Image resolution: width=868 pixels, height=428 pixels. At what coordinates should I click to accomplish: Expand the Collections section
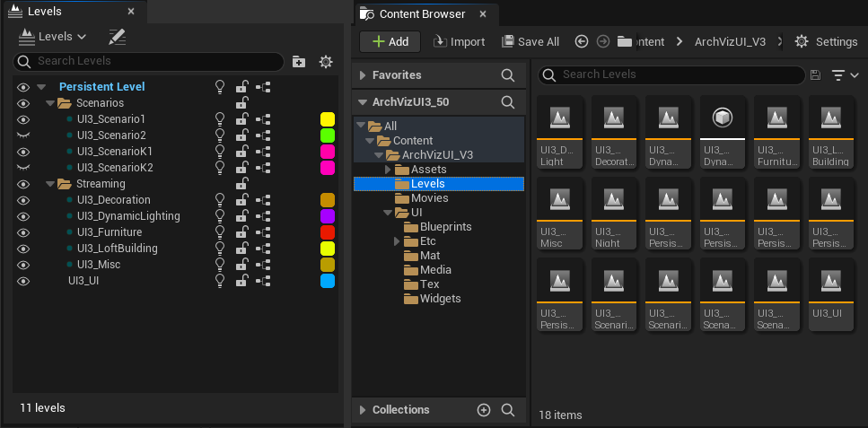point(364,410)
